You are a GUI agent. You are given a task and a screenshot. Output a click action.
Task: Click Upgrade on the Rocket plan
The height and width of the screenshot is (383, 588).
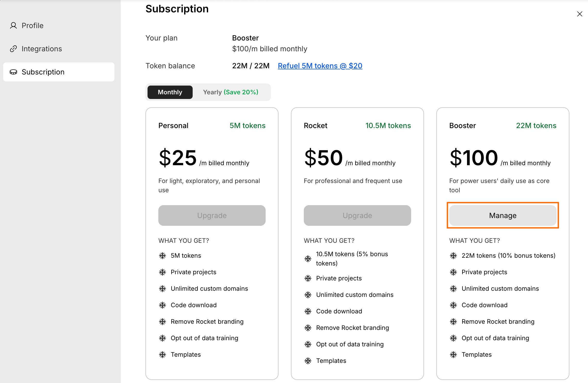[x=357, y=215]
